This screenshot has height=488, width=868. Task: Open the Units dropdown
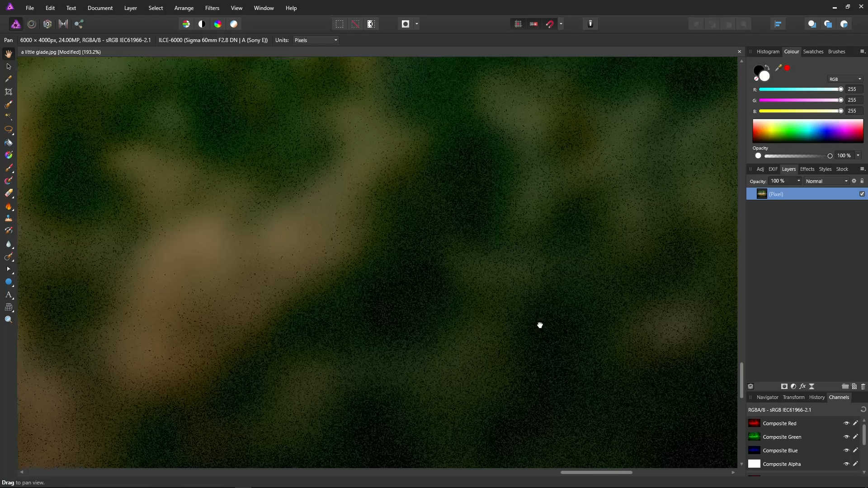(316, 40)
